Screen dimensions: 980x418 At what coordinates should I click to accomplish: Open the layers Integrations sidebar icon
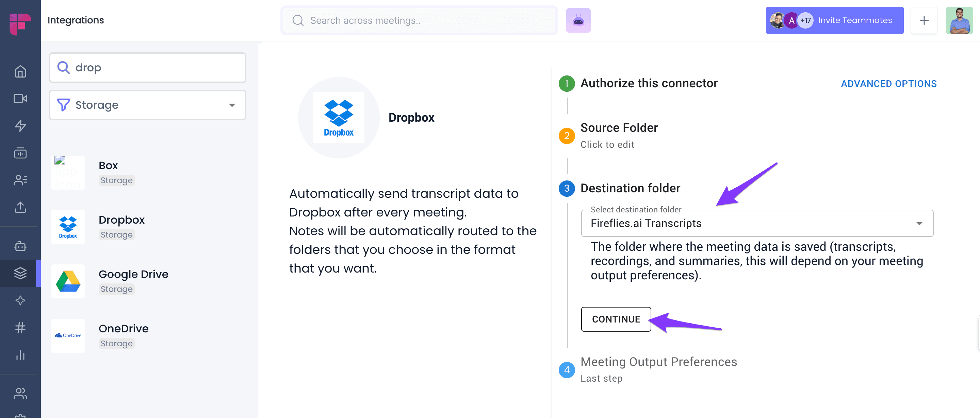(x=20, y=273)
